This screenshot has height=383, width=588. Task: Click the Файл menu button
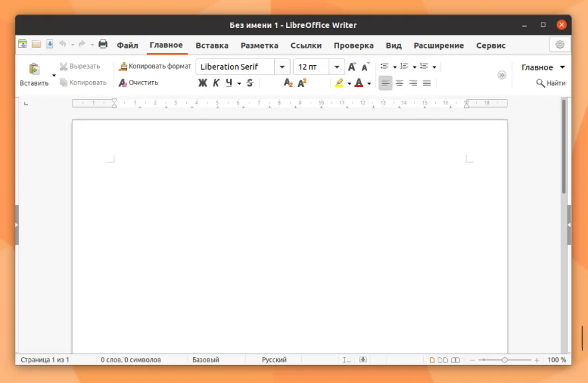(127, 45)
